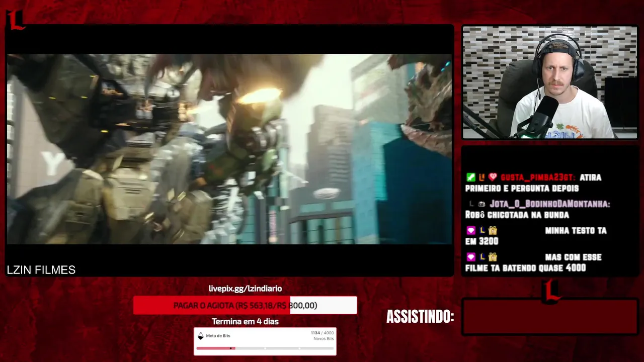The height and width of the screenshot is (362, 644).
Task: Click the streamer webcam feed
Action: coord(550,82)
